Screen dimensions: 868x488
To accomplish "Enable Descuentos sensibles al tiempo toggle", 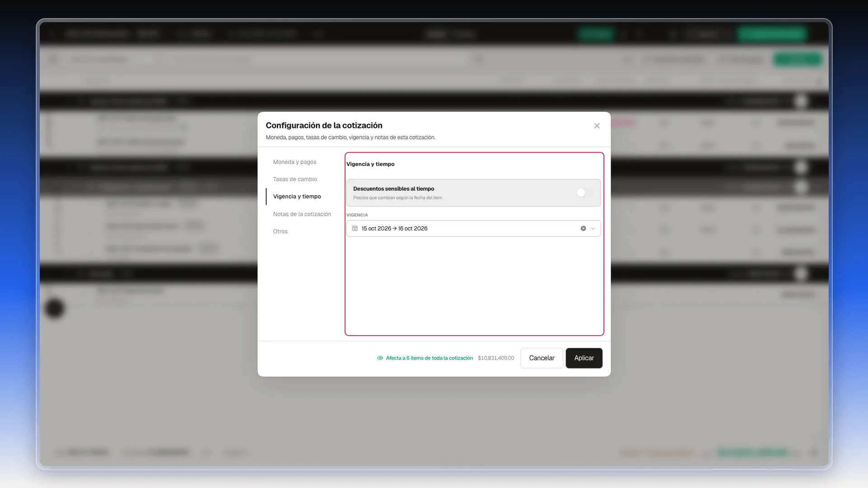I will point(585,193).
